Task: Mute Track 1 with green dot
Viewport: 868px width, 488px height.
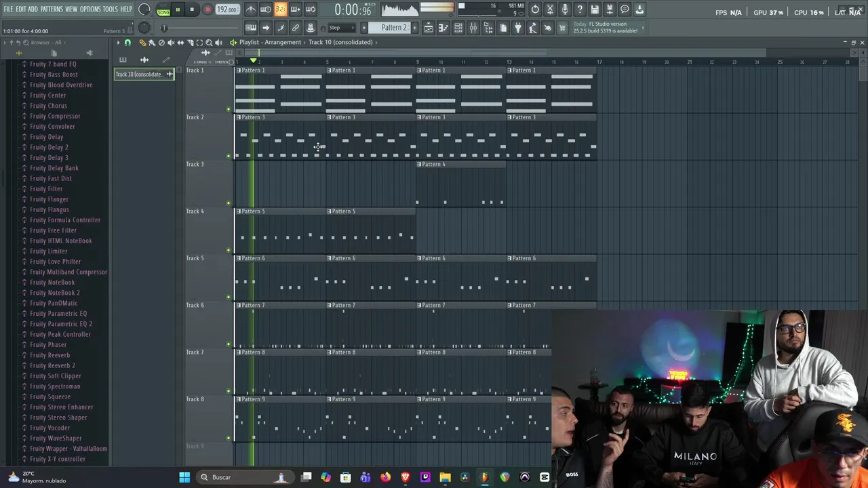Action: [x=229, y=109]
